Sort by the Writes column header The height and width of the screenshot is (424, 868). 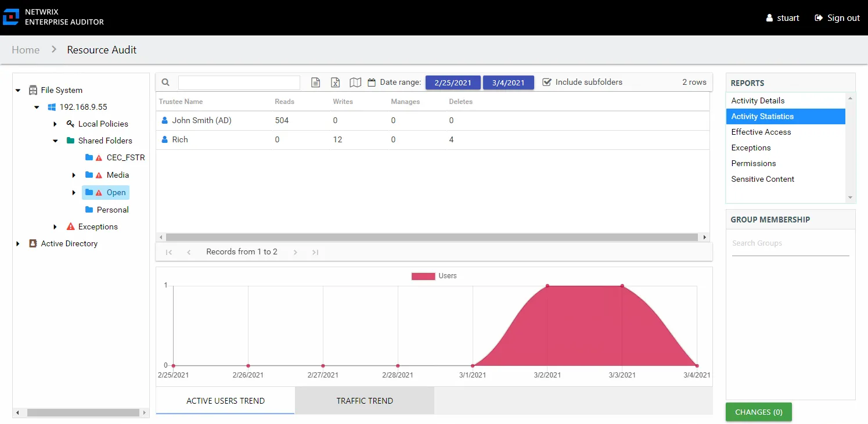point(343,102)
